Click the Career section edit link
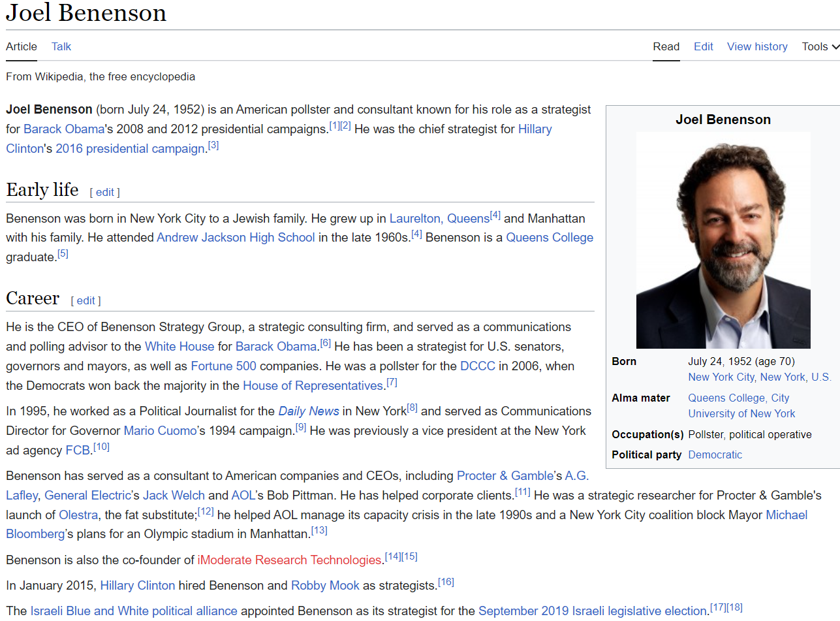Image resolution: width=840 pixels, height=621 pixels. point(86,300)
